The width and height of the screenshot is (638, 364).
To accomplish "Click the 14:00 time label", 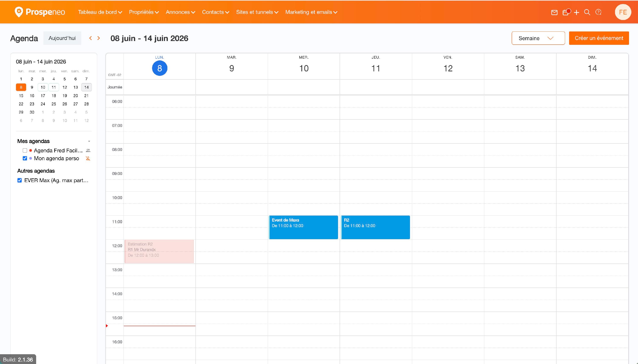I will coord(117,294).
